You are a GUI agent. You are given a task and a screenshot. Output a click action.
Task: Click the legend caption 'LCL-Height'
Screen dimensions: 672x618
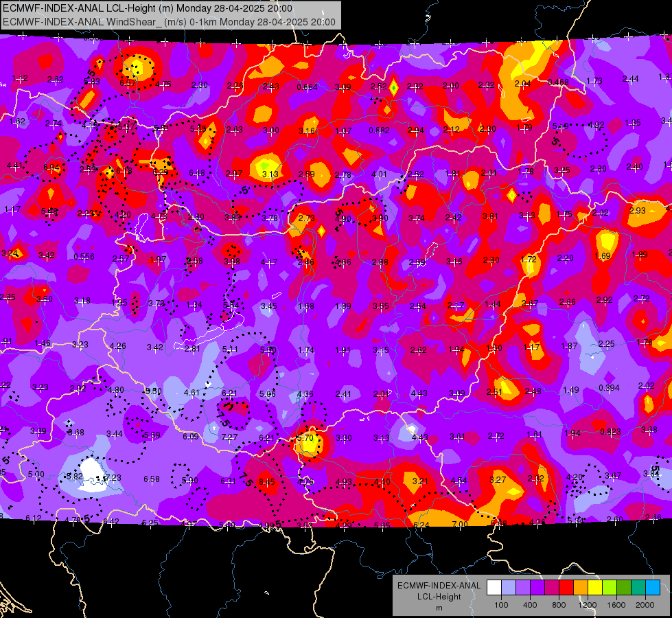[439, 597]
